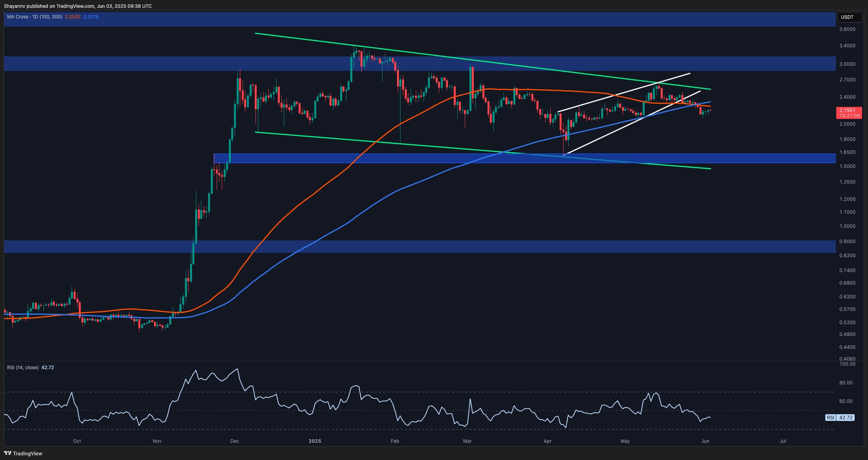Click the RSI 42.72 axis value tag

tap(841, 418)
